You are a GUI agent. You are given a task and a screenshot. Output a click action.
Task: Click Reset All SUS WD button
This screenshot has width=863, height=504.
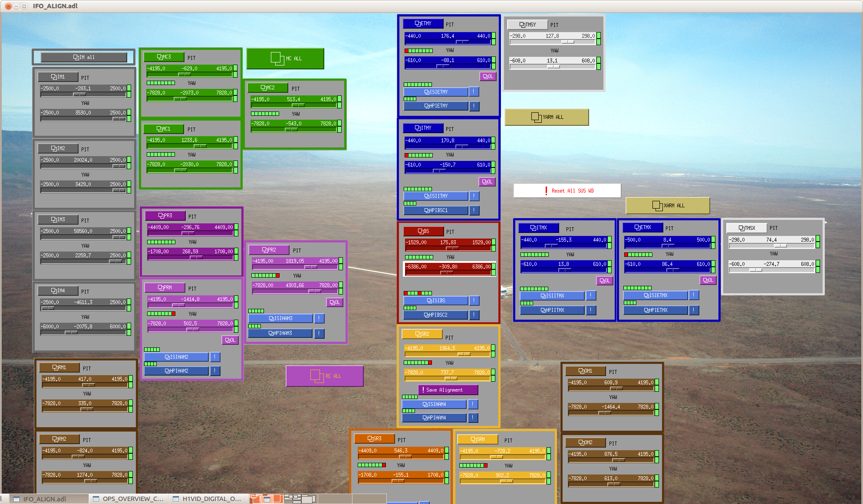pos(567,191)
